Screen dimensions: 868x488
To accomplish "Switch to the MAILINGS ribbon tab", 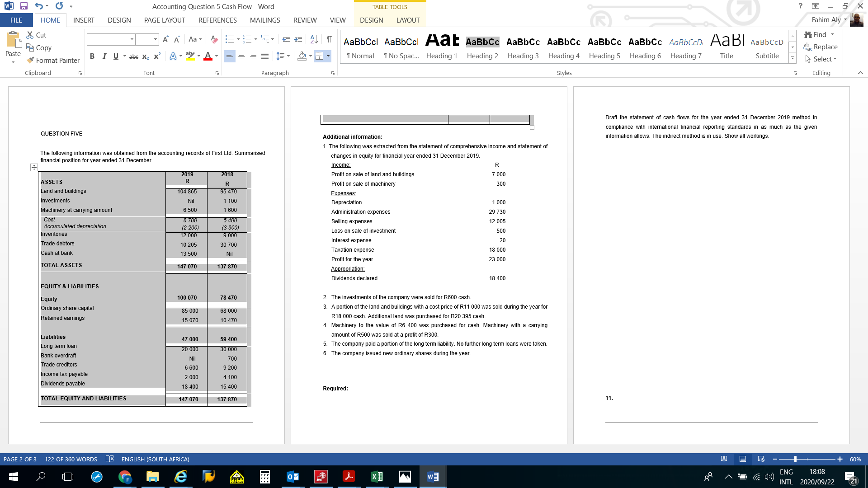I will 265,20.
